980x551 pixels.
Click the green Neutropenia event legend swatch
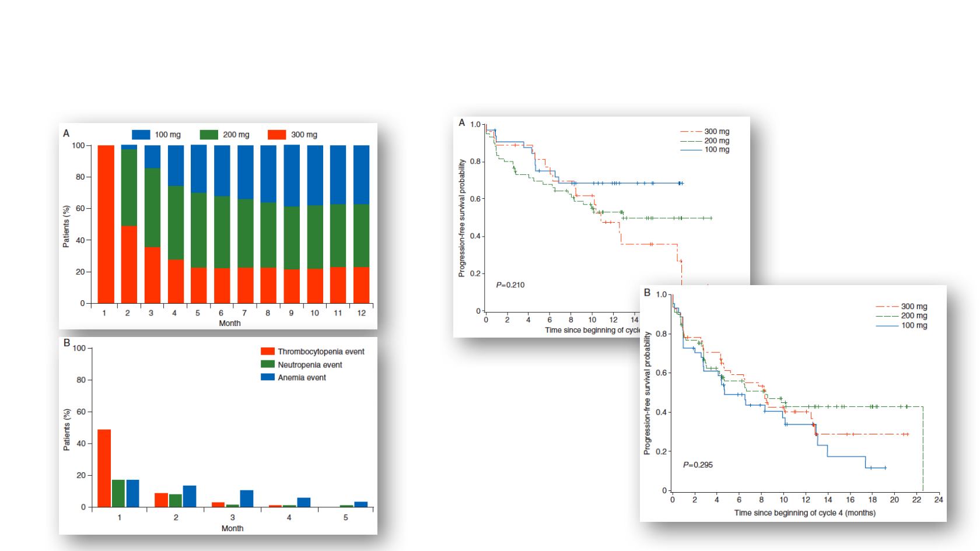coord(267,364)
